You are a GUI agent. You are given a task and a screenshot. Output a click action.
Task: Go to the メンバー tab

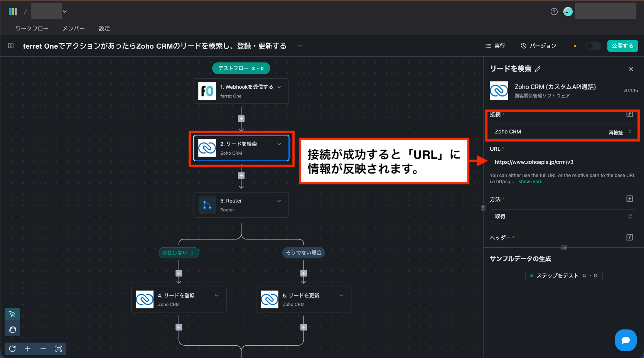point(74,29)
